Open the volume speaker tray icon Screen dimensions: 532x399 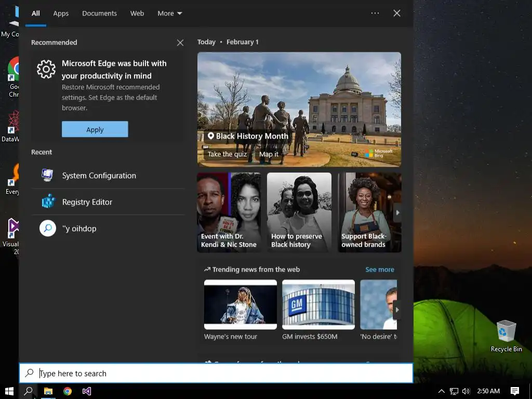tap(466, 391)
